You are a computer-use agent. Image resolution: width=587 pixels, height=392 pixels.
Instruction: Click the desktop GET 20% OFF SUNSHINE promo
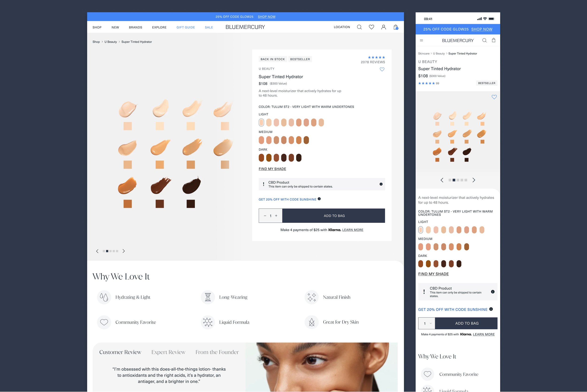click(x=287, y=199)
